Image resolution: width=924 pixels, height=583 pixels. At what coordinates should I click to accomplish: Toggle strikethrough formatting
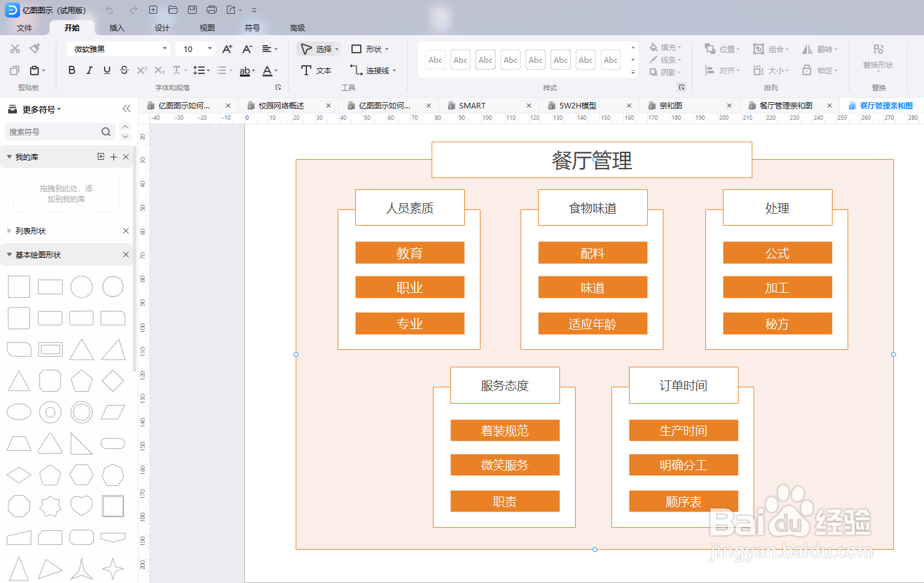tap(125, 70)
